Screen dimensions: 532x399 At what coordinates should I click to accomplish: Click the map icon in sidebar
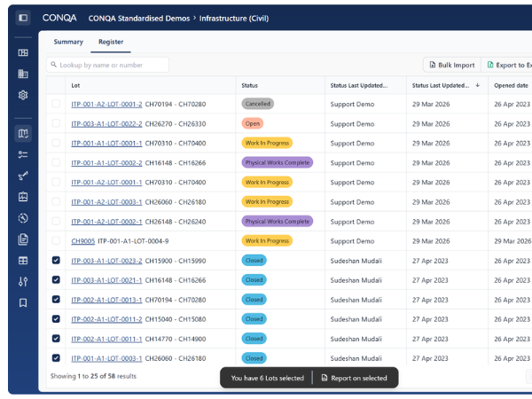(23, 134)
